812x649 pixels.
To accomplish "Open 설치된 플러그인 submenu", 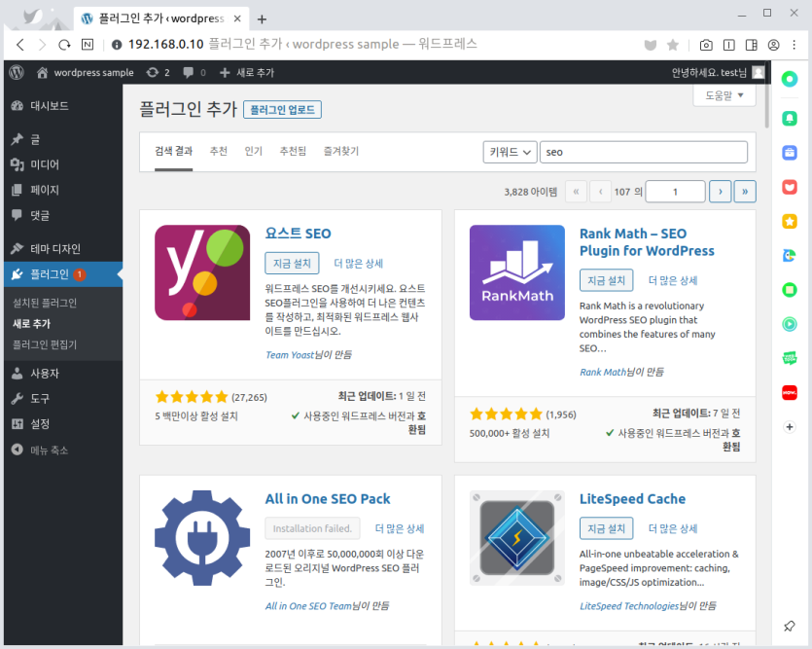I will tap(45, 303).
